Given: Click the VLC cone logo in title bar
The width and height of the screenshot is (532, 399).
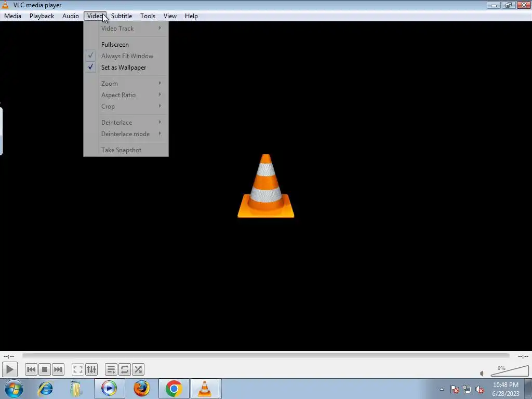Looking at the screenshot, I should pyautogui.click(x=5, y=5).
